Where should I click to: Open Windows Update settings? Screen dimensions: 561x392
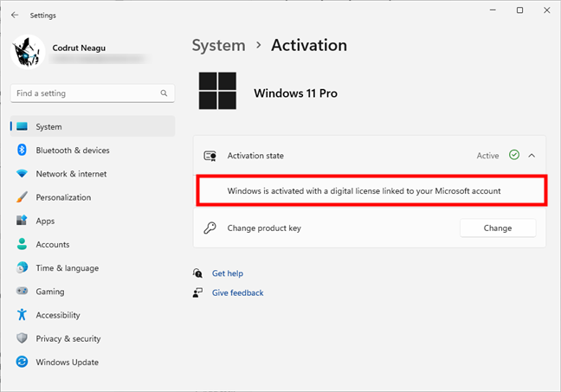point(67,363)
